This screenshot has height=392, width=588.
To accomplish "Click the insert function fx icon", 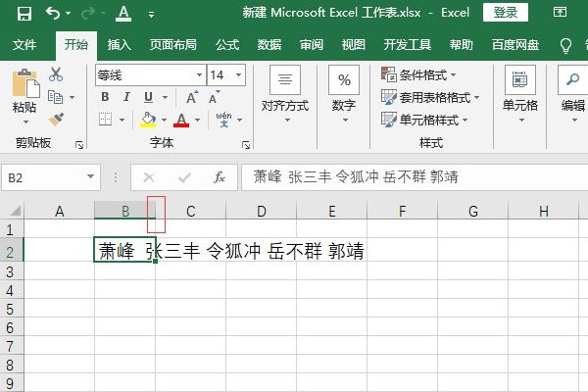I will pos(220,177).
